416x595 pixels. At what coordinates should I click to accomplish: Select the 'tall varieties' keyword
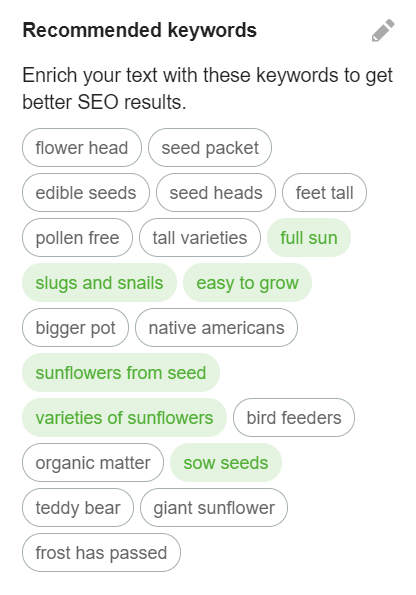200,238
